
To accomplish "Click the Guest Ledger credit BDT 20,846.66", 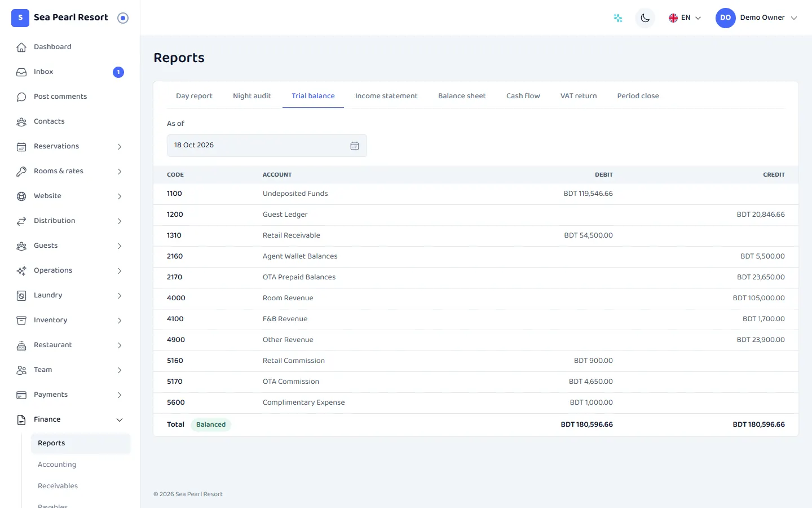I will point(761,214).
